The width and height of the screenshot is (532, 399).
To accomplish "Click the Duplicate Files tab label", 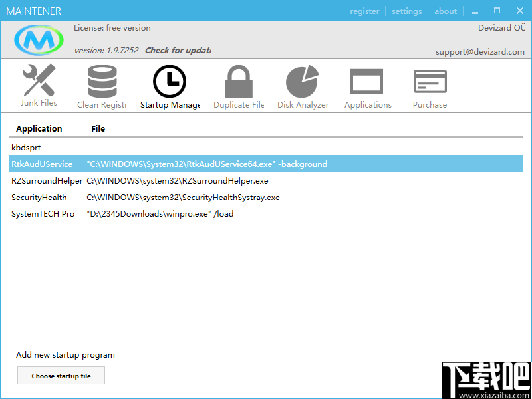I will click(x=239, y=105).
